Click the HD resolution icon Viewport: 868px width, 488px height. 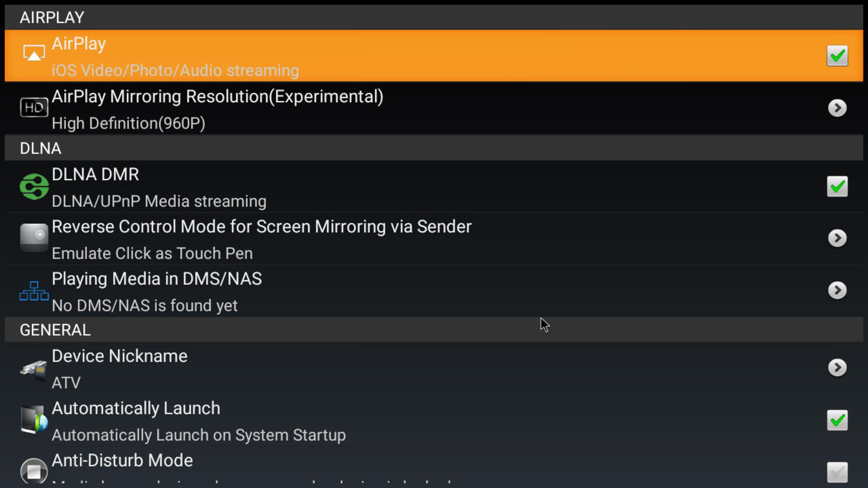(33, 107)
